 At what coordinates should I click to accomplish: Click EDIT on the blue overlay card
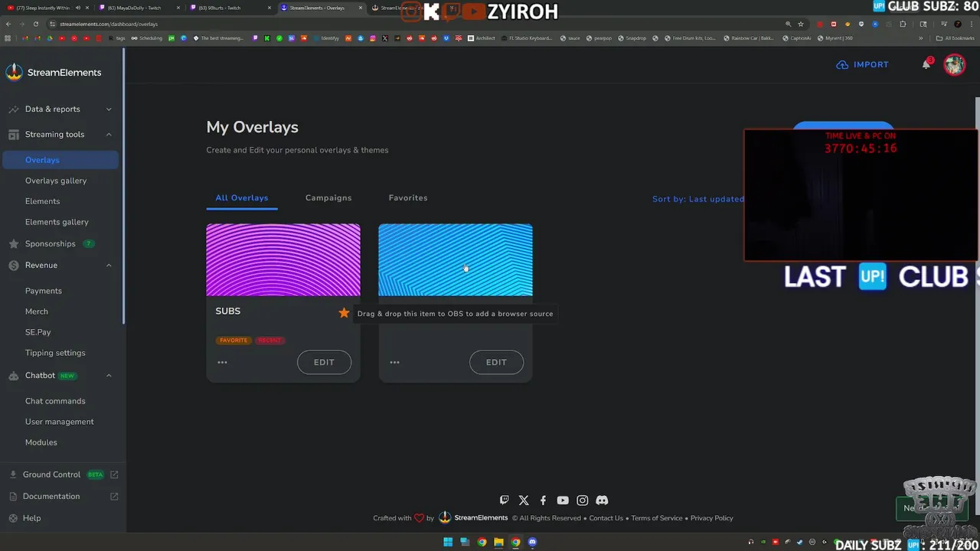coord(496,362)
